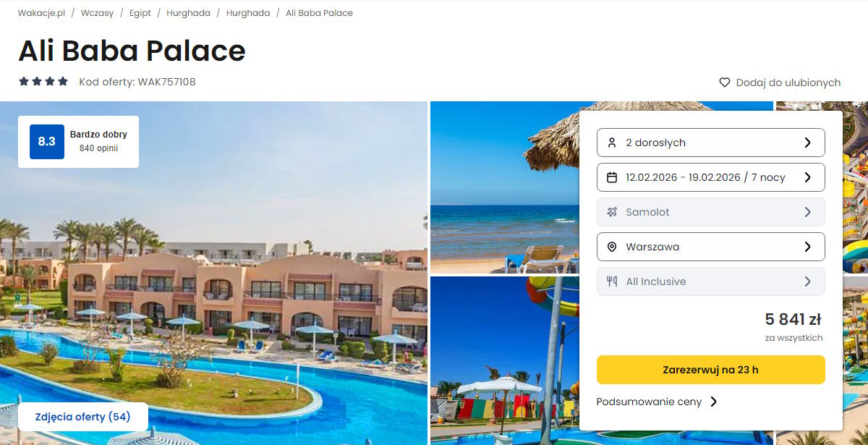Expand the Warszawa departure city selector
868x445 pixels.
pyautogui.click(x=710, y=247)
